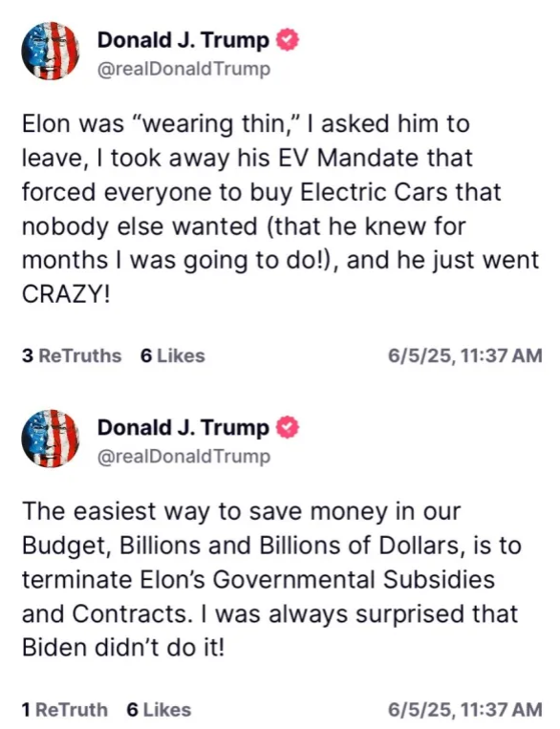Click the word "CRAZY!" in the post
The image size is (560, 729).
coord(67,294)
